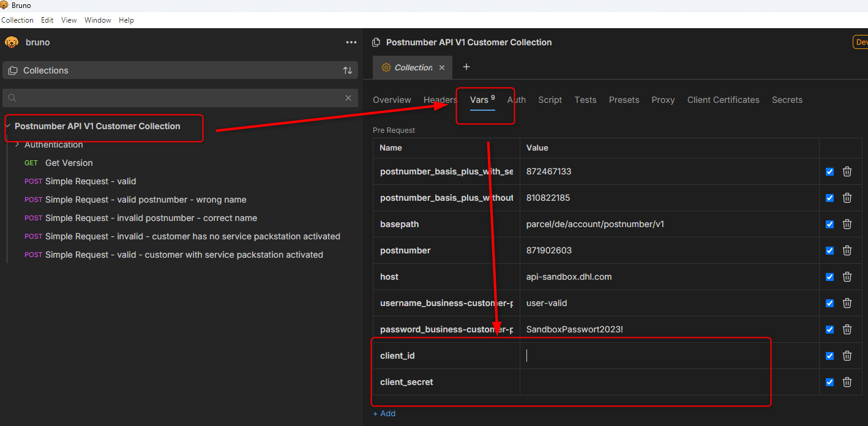
Task: Open the Presets tab
Action: click(x=624, y=100)
